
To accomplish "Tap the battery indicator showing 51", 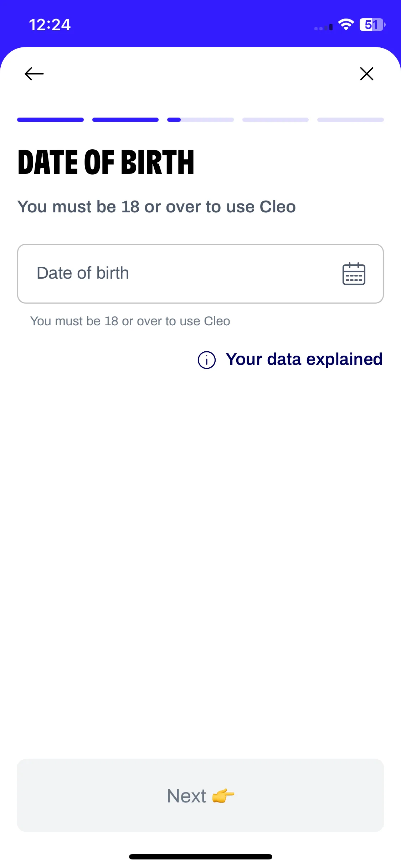I will (x=372, y=25).
